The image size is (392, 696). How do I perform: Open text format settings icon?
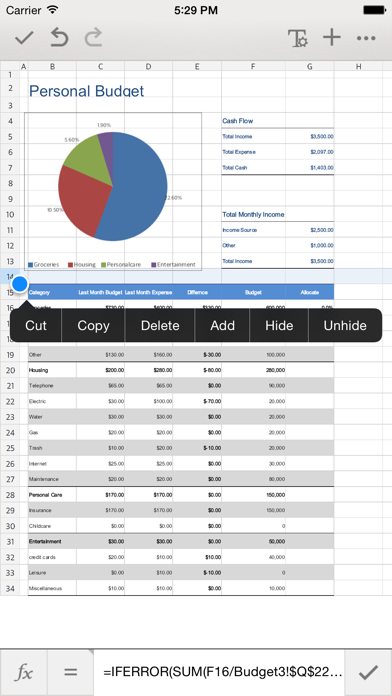298,38
